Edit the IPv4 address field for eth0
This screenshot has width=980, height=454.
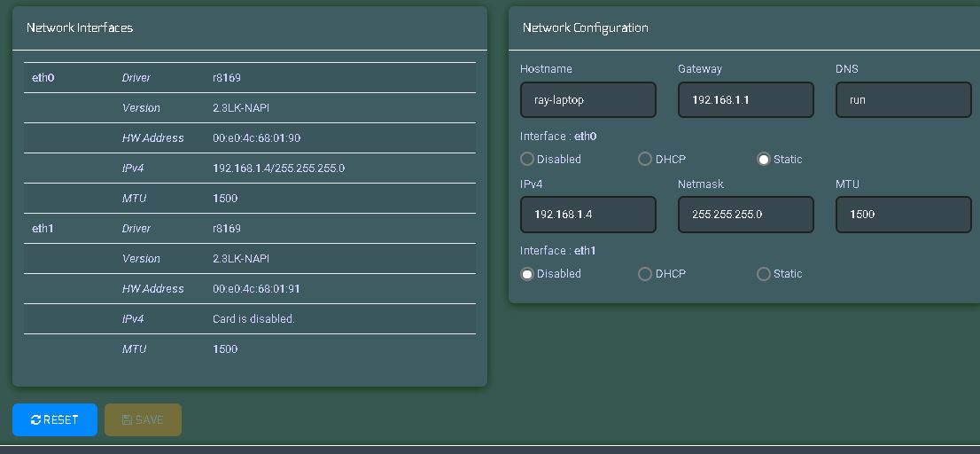588,215
